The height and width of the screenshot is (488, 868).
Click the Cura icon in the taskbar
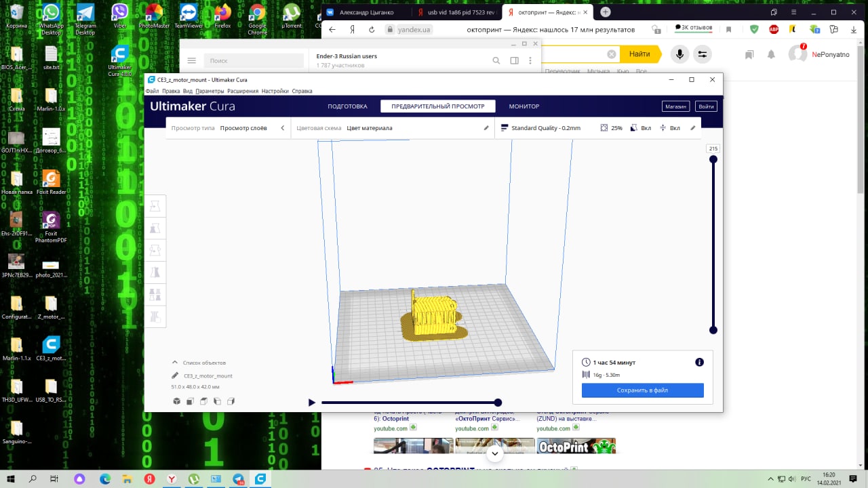[x=260, y=479]
